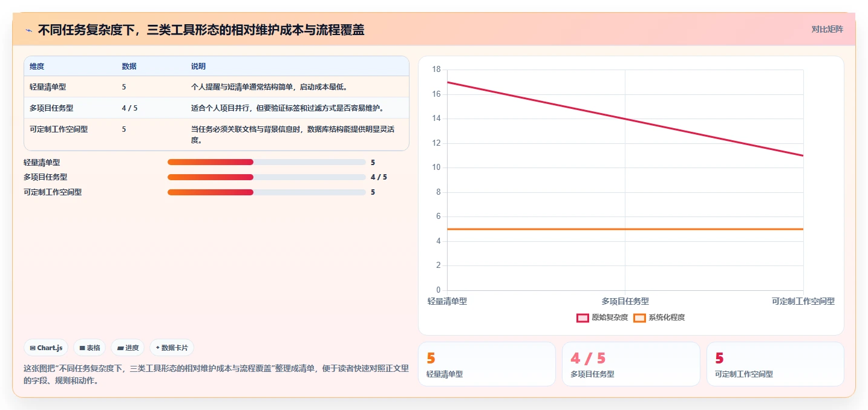Screen dimensions: 868x410
Task: Click the red 原始复杂度 legend color box
Action: pyautogui.click(x=582, y=318)
